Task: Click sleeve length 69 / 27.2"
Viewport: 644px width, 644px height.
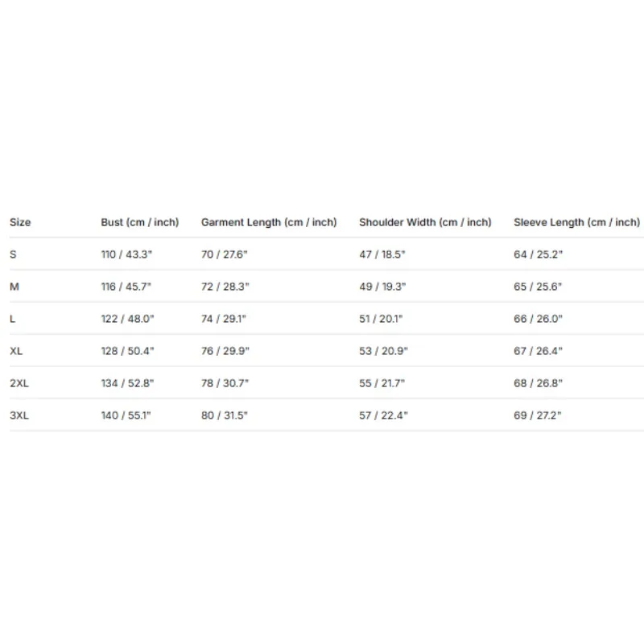Action: click(537, 415)
